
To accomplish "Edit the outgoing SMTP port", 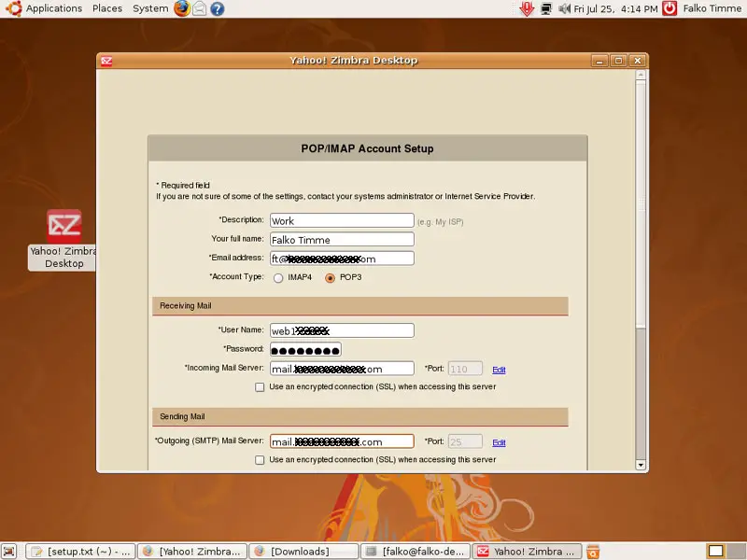I will coord(499,442).
